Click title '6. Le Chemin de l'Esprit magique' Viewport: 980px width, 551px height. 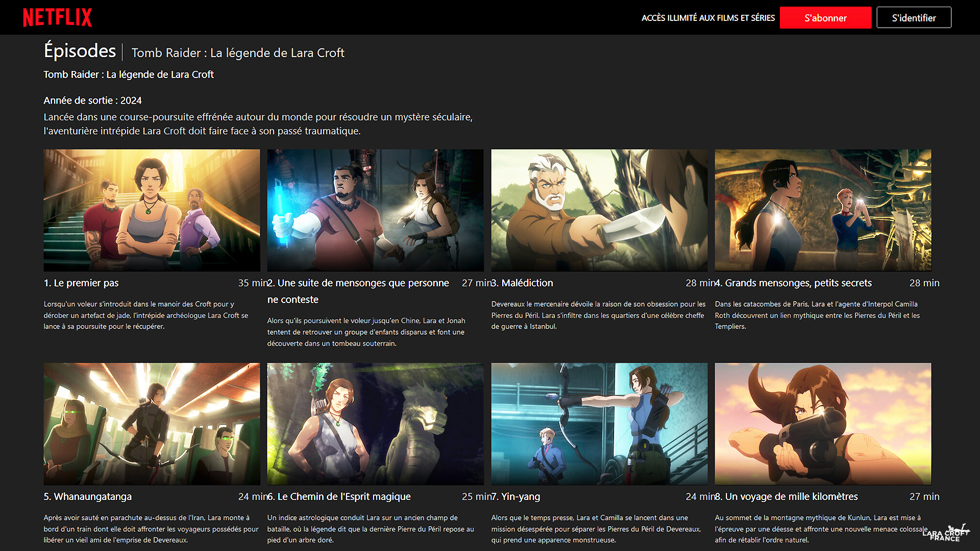(x=339, y=497)
